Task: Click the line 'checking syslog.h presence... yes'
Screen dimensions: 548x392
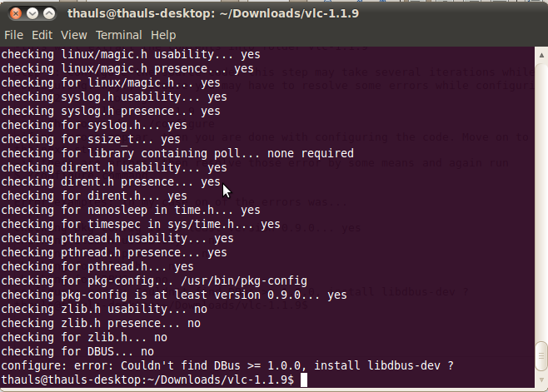Action: [x=111, y=111]
